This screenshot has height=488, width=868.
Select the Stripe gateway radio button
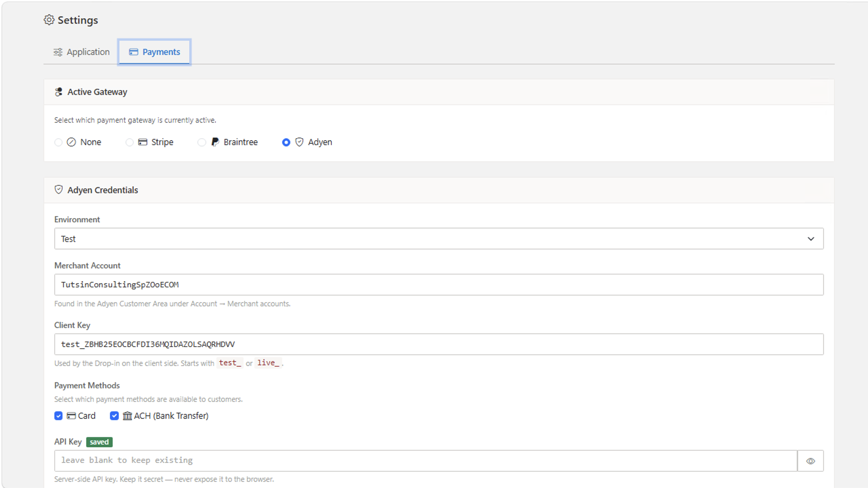(x=130, y=142)
